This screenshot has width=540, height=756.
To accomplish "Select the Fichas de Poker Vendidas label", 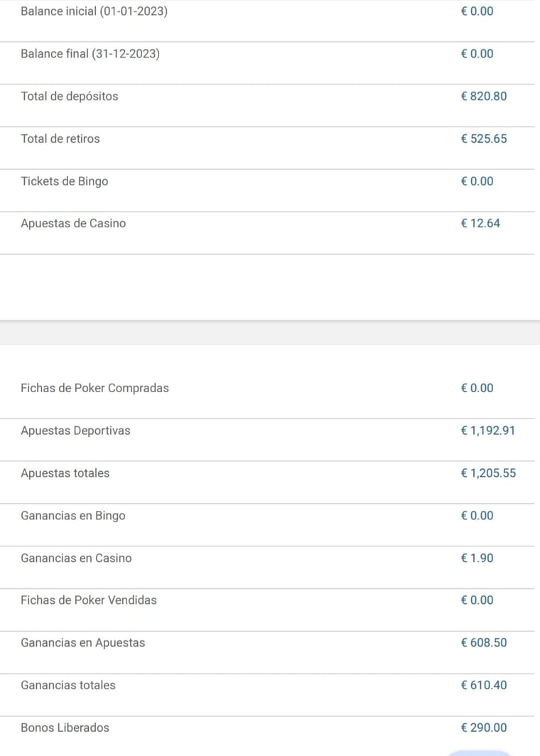I will [x=89, y=600].
